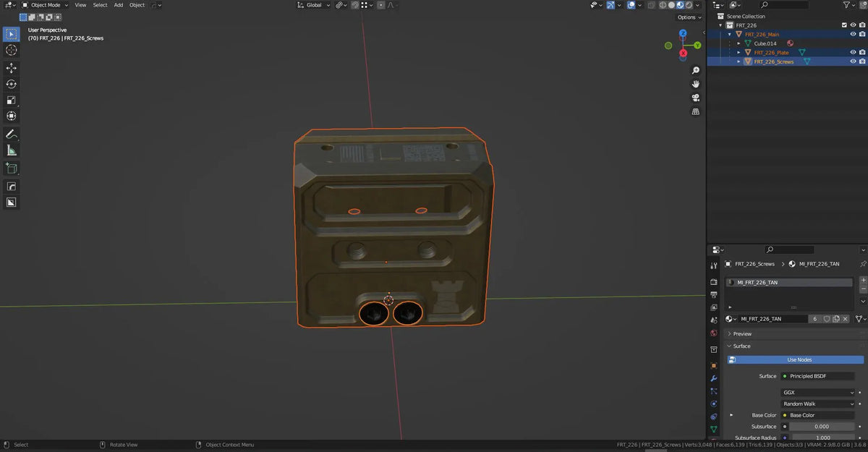Screen dimensions: 868x452
Task: Open the Object Mode dropdown
Action: [45, 5]
